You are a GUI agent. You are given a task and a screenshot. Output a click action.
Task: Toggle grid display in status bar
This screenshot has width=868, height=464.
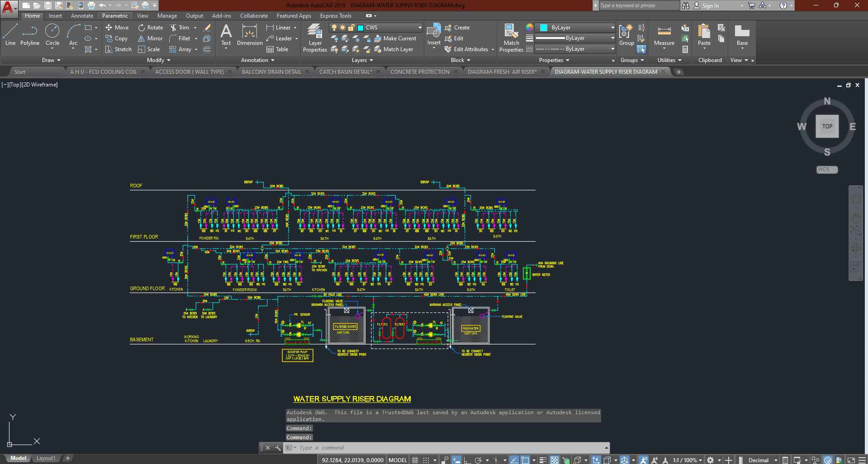pos(415,460)
